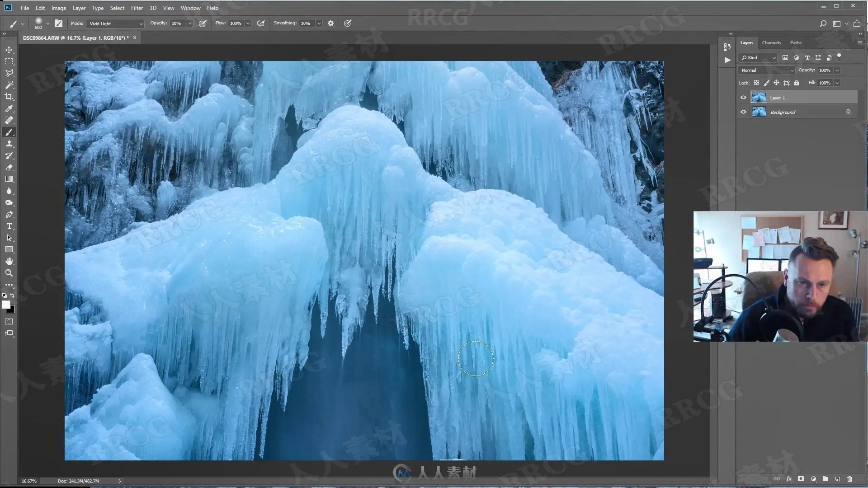The height and width of the screenshot is (488, 868).
Task: Select the Sponge/Dodge tool
Action: (x=9, y=202)
